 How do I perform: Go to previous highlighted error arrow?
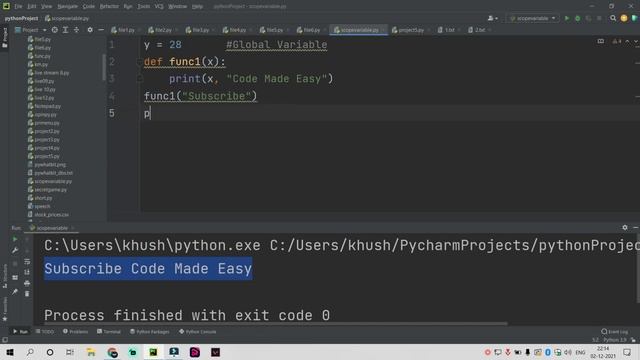(x=627, y=41)
